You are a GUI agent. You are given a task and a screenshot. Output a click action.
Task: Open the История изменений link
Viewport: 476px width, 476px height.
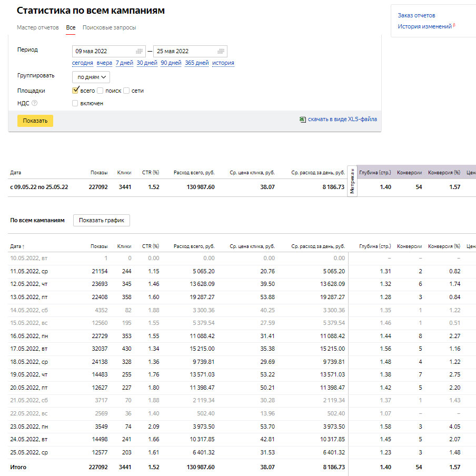(424, 26)
